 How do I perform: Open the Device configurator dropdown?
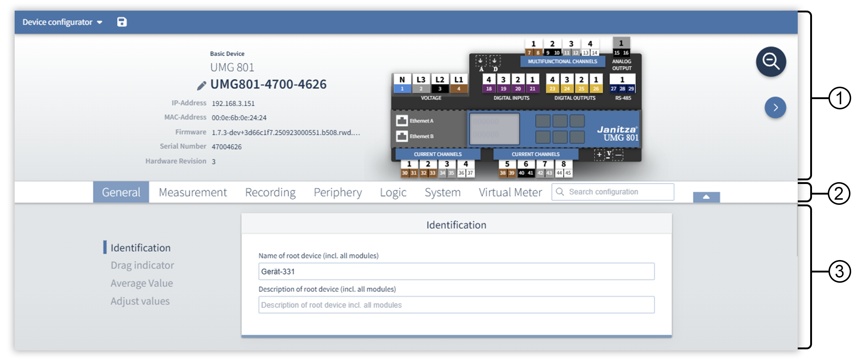(x=62, y=22)
